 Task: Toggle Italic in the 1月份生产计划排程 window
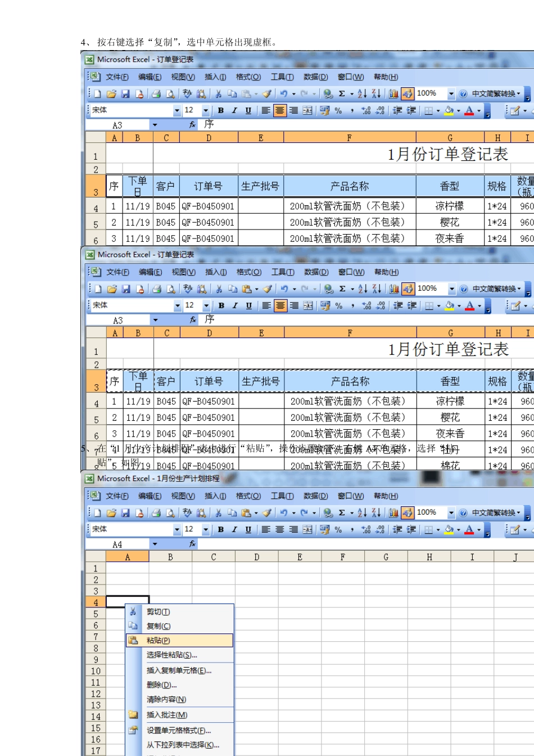(234, 529)
